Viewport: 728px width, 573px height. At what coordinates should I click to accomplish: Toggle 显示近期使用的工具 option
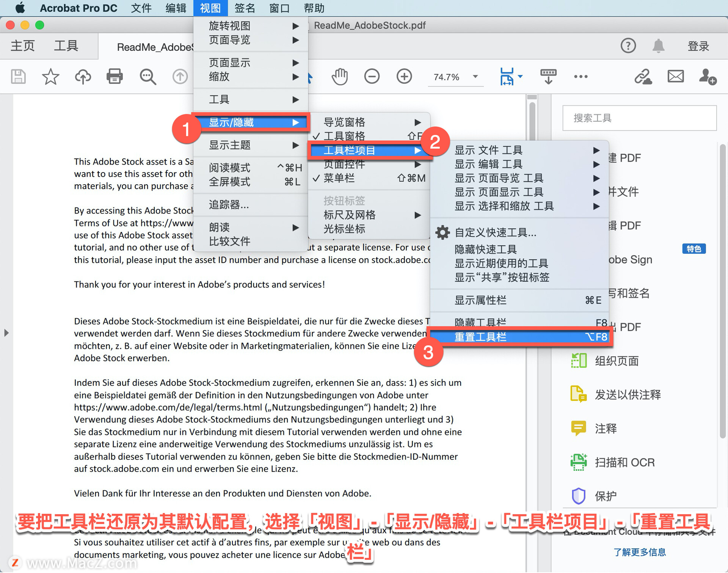click(519, 263)
